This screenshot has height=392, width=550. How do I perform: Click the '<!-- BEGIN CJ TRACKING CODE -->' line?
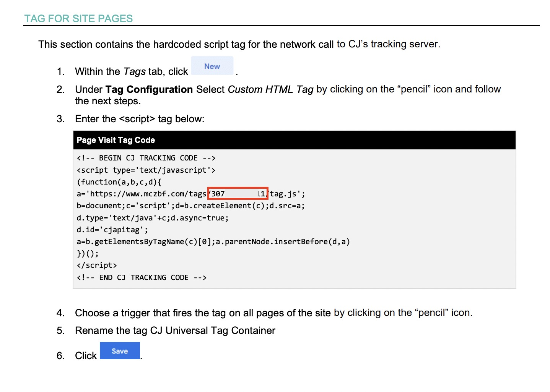click(146, 158)
